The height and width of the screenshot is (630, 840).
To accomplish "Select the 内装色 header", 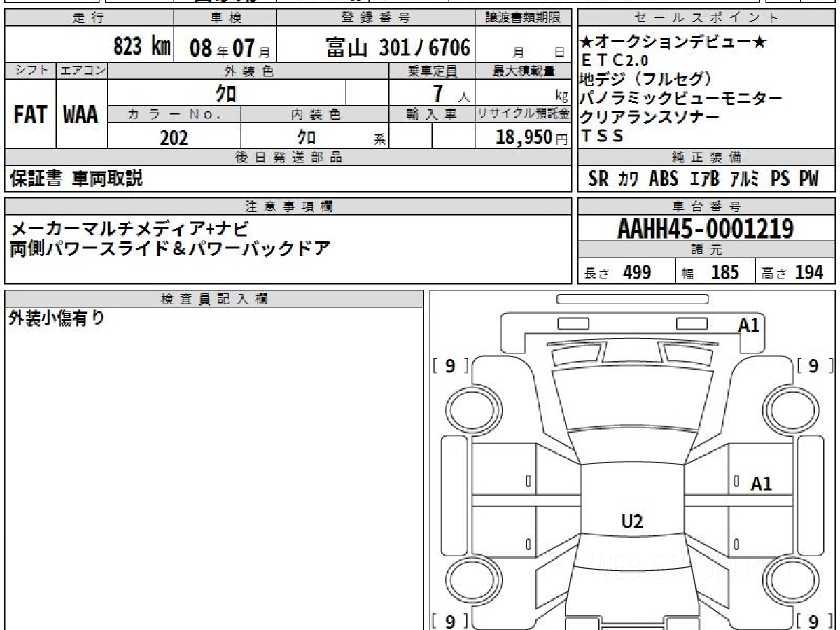I will click(x=315, y=114).
